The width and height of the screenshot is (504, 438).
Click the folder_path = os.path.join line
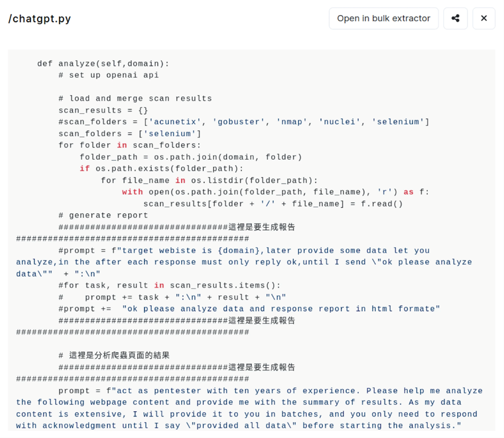[x=191, y=157]
